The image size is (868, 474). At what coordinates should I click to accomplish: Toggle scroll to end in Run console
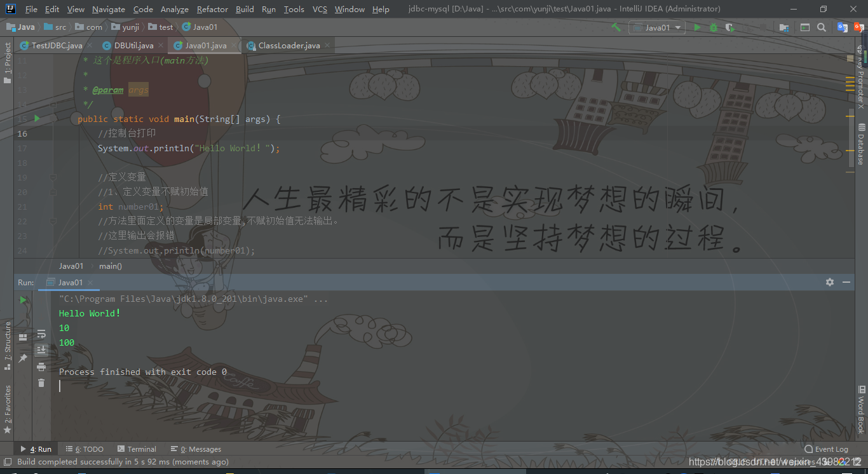pos(41,349)
